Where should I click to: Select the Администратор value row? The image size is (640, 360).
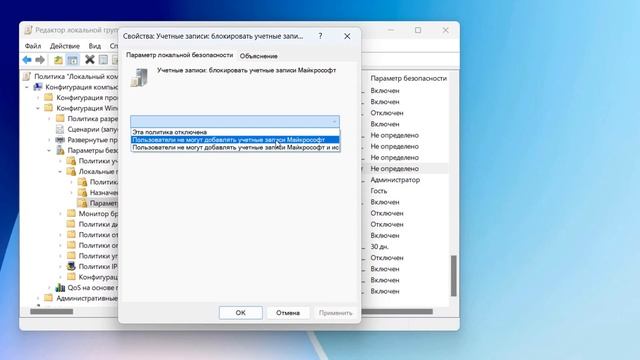click(x=395, y=180)
